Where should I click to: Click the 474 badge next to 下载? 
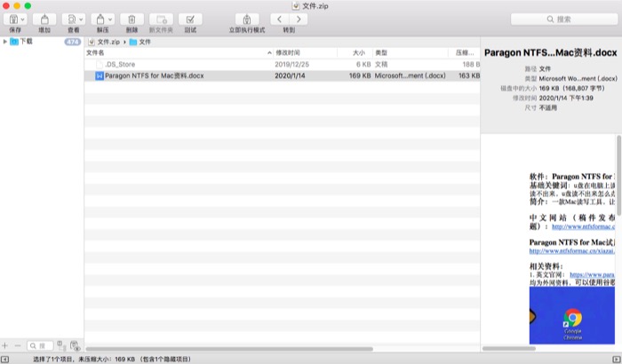pos(72,42)
